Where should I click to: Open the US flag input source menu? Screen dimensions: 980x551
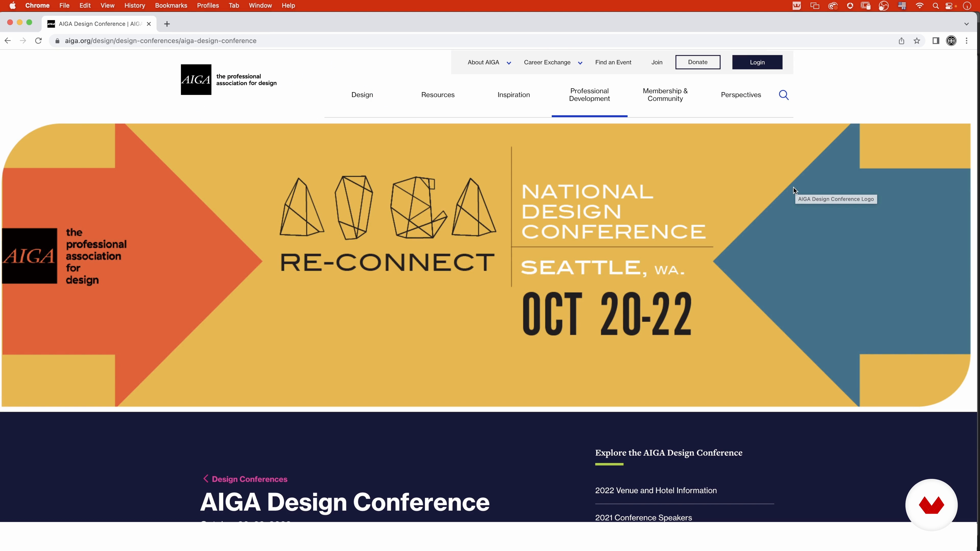point(902,6)
